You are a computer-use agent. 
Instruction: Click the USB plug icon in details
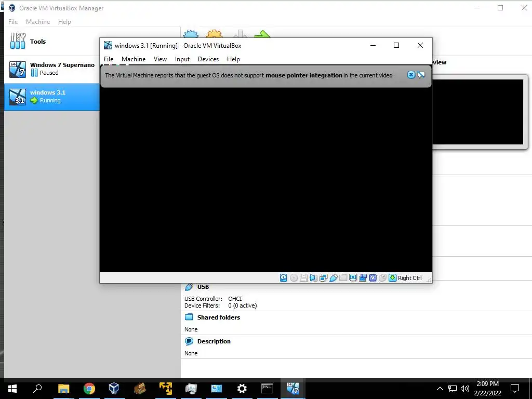[x=189, y=287]
